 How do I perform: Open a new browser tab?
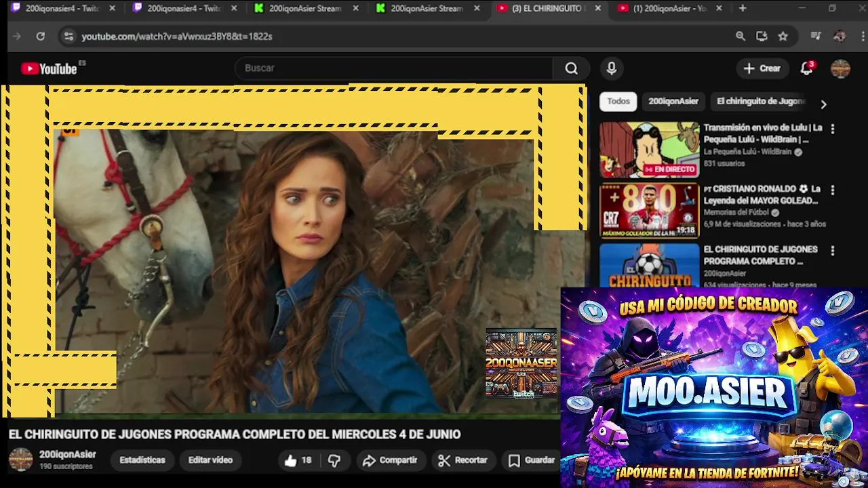[x=743, y=8]
